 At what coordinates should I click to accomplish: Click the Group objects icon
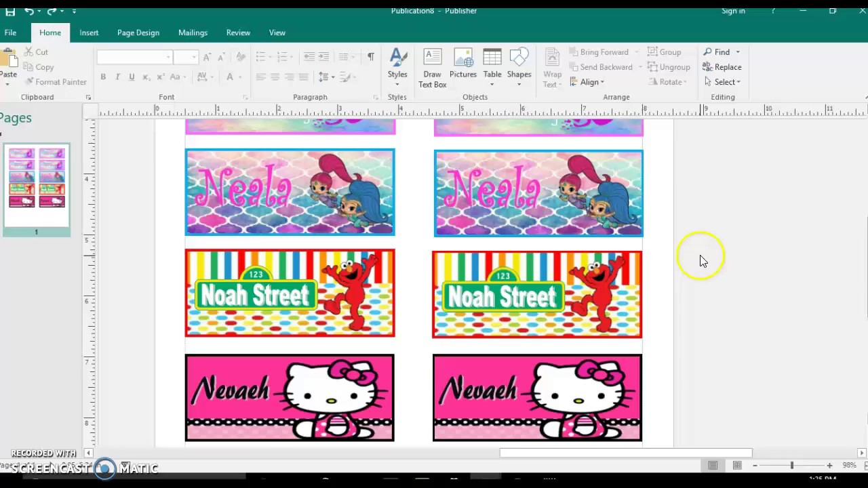(665, 52)
